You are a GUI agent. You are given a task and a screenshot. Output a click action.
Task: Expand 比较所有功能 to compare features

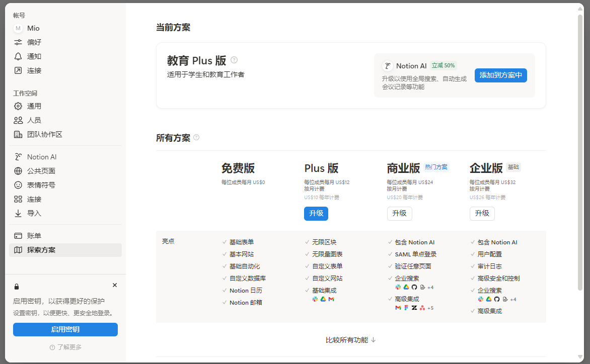[x=351, y=340]
